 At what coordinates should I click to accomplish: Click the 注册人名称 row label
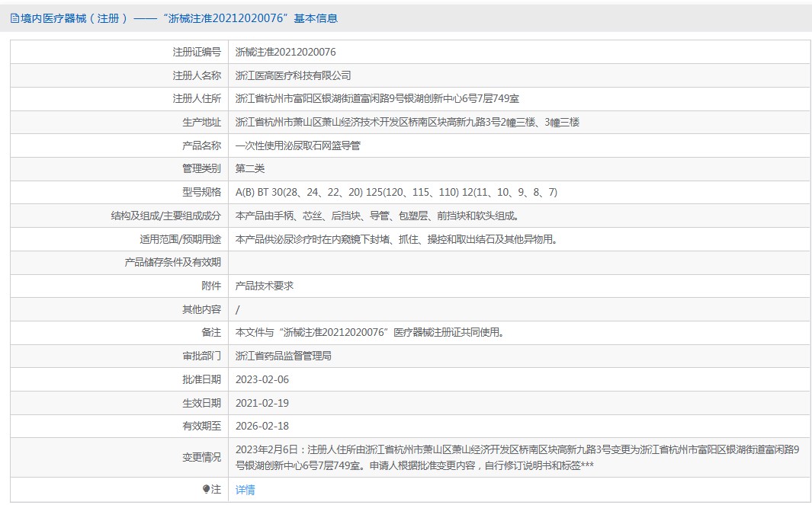coord(197,75)
